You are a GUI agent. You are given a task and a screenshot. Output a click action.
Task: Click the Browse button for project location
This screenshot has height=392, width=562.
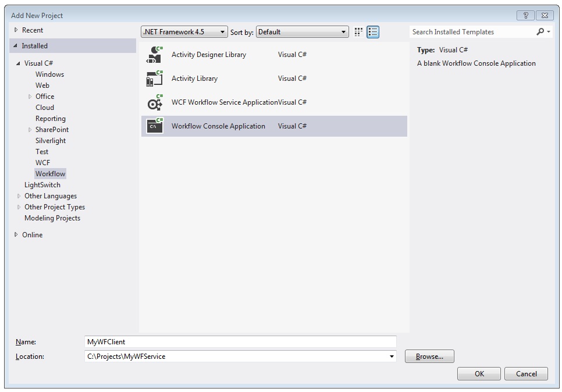coord(429,356)
